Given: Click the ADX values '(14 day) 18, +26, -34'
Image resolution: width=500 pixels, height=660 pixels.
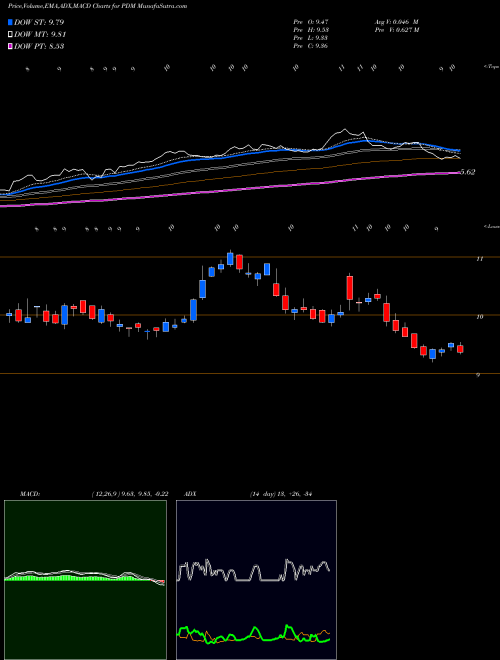Looking at the screenshot, I should click(x=281, y=494).
